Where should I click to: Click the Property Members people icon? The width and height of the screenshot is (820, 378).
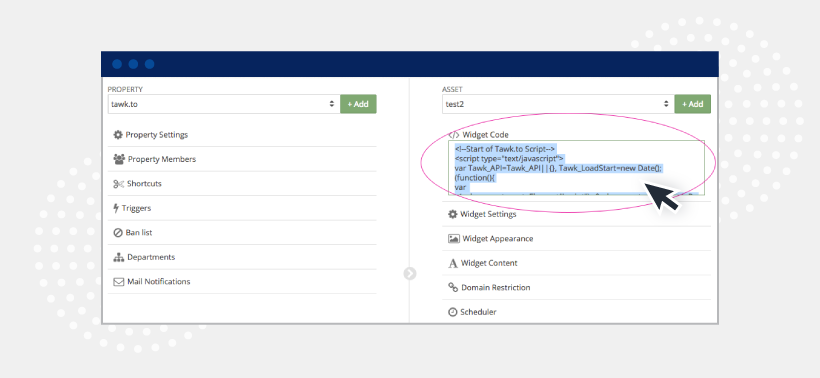(119, 159)
